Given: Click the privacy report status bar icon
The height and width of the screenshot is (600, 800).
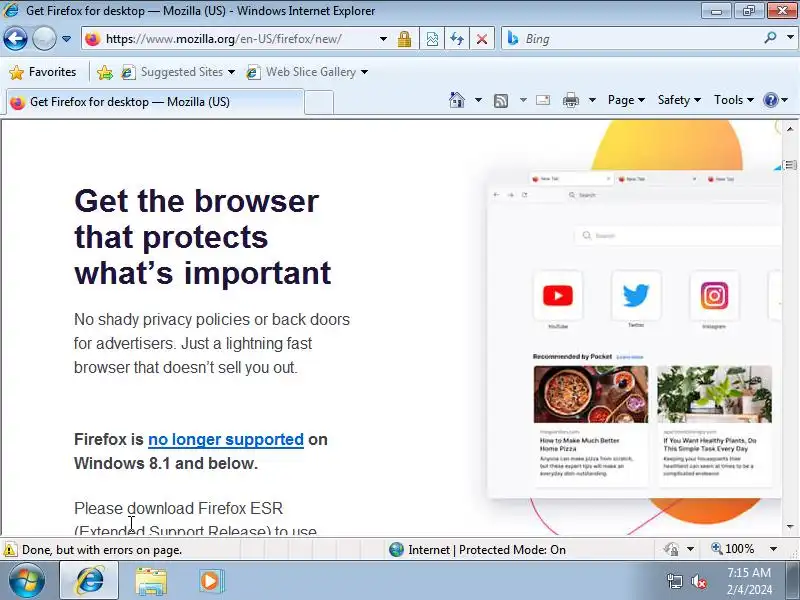Looking at the screenshot, I should point(671,549).
